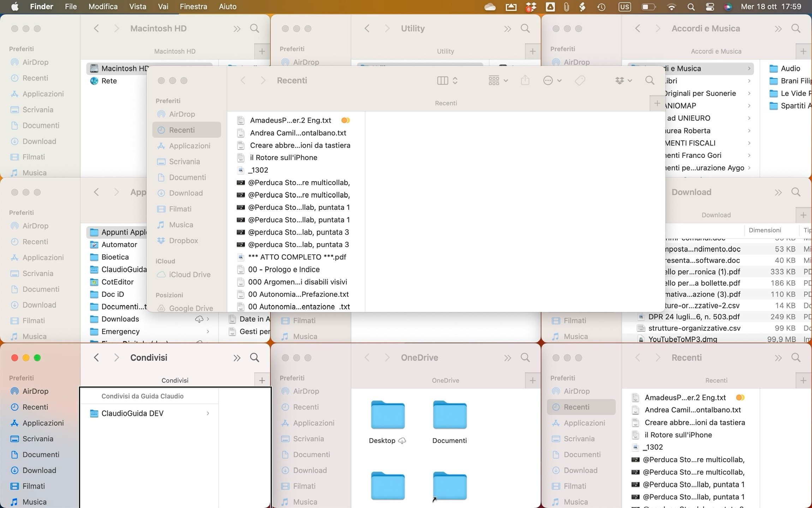Select Applicazioni in front Recenti window sidebar
This screenshot has width=812, height=508.
(190, 146)
